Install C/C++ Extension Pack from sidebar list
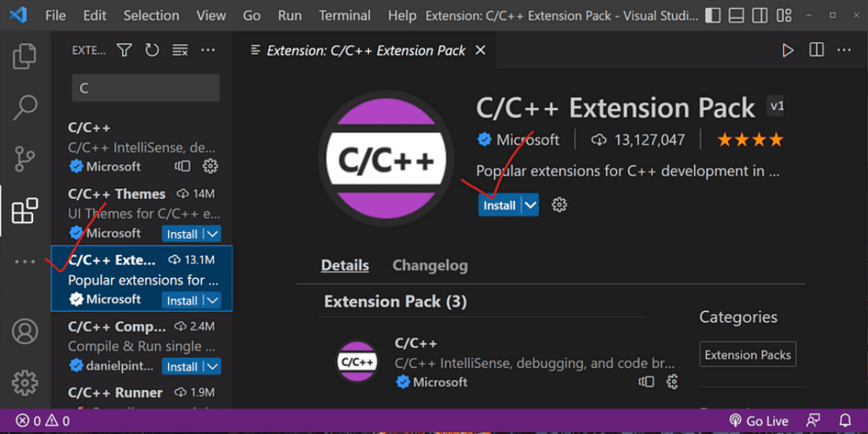The height and width of the screenshot is (434, 868). pos(182,301)
